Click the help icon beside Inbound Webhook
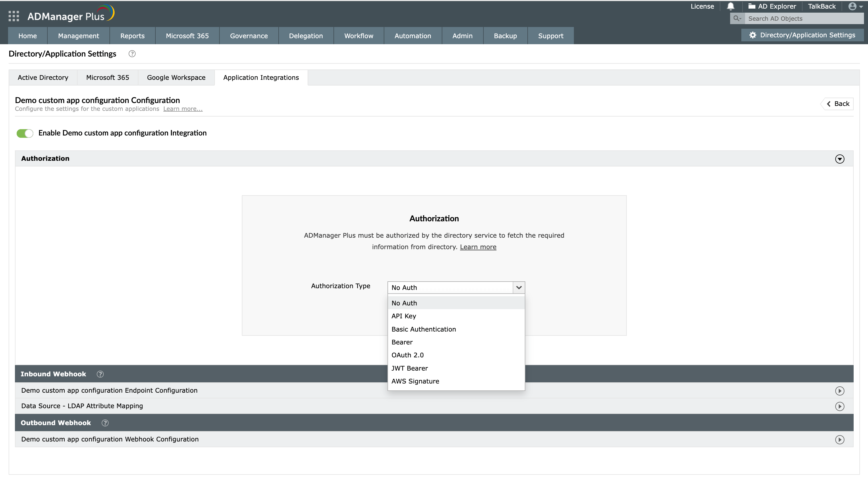This screenshot has height=496, width=868. point(100,374)
